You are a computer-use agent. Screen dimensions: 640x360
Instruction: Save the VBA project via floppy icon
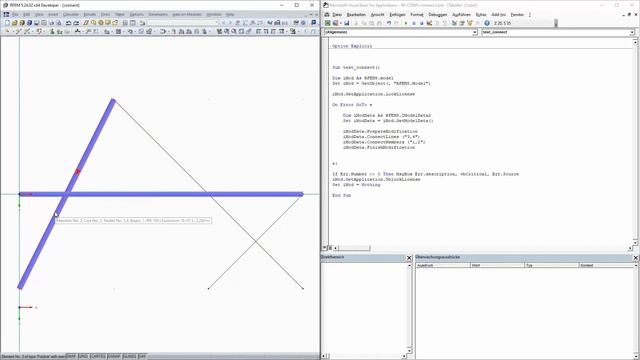pos(347,23)
